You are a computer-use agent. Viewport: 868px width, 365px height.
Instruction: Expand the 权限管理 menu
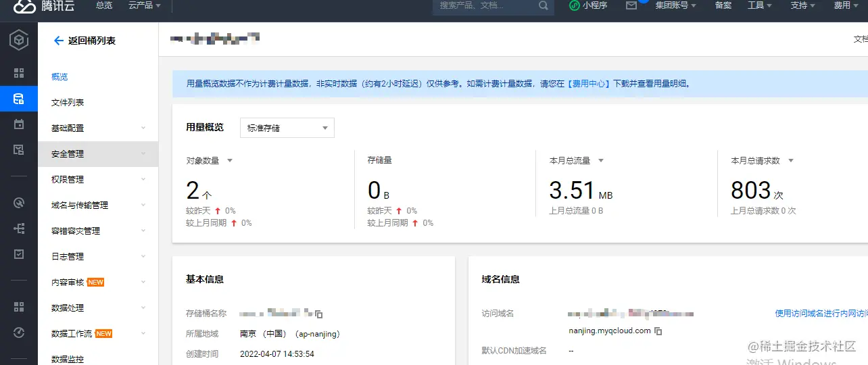click(x=98, y=179)
